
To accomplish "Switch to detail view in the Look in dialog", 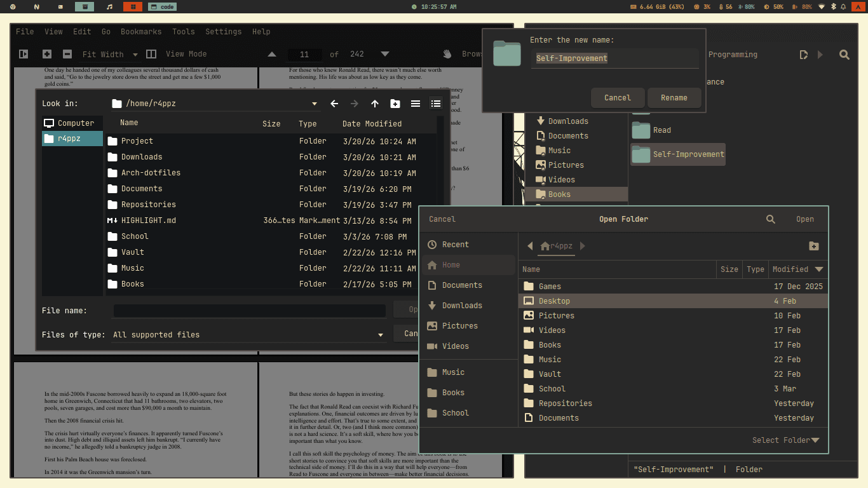I will [436, 104].
